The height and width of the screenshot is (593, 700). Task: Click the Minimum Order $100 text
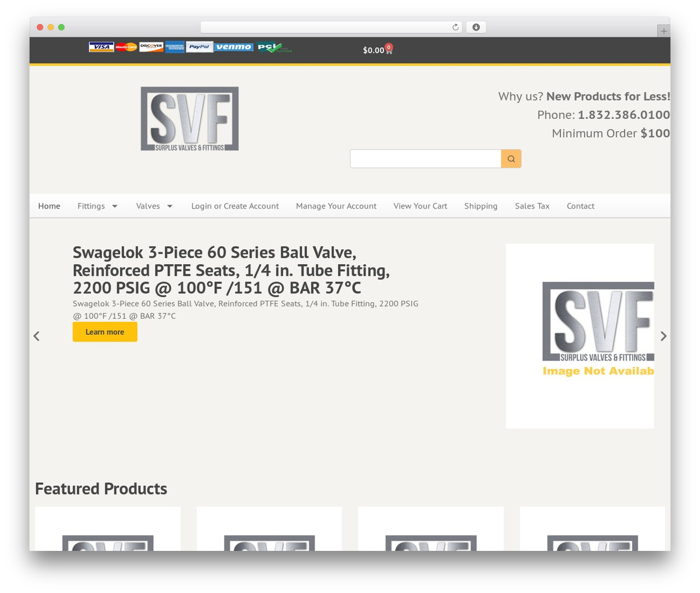(611, 133)
